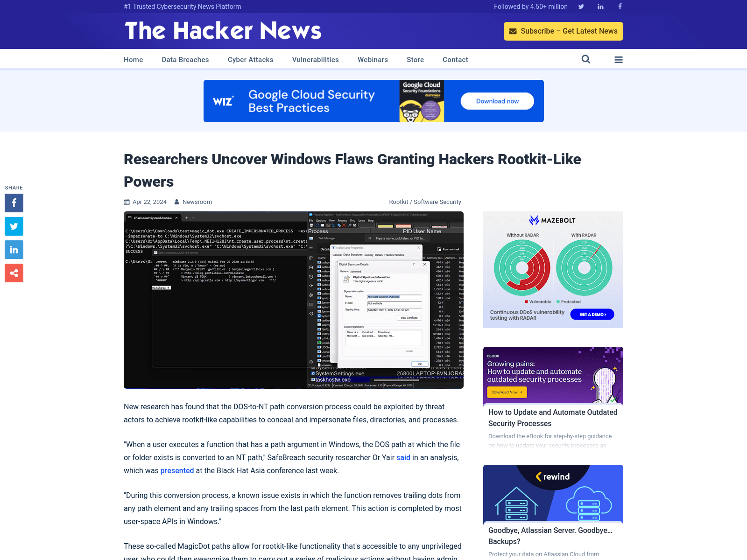Open the hamburger menu icon

coord(619,60)
